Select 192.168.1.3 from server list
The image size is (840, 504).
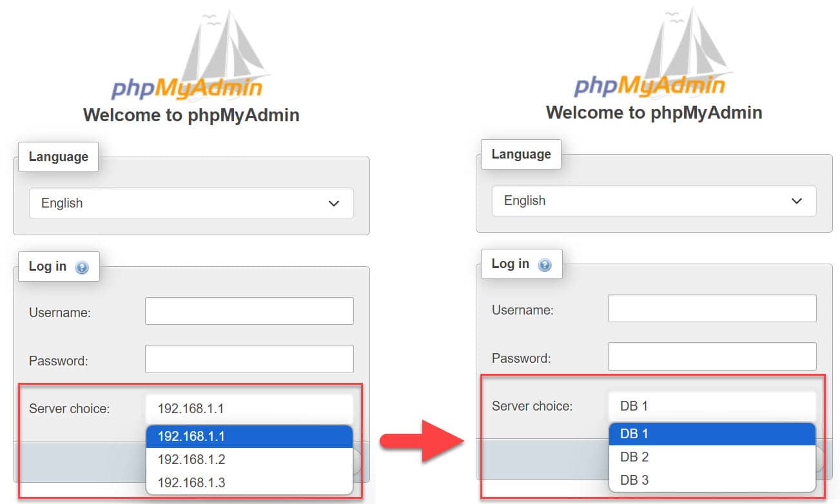click(x=249, y=483)
